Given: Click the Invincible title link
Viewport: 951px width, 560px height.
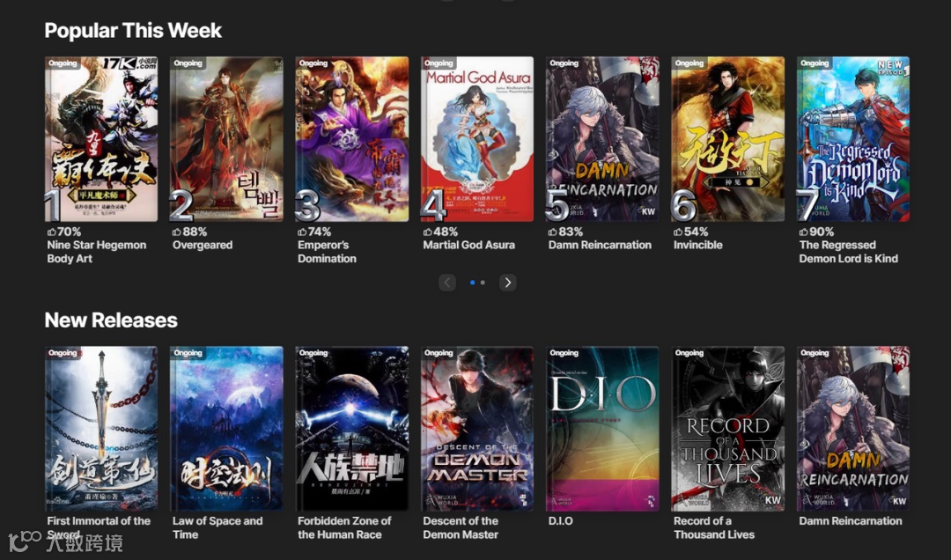Looking at the screenshot, I should (698, 245).
